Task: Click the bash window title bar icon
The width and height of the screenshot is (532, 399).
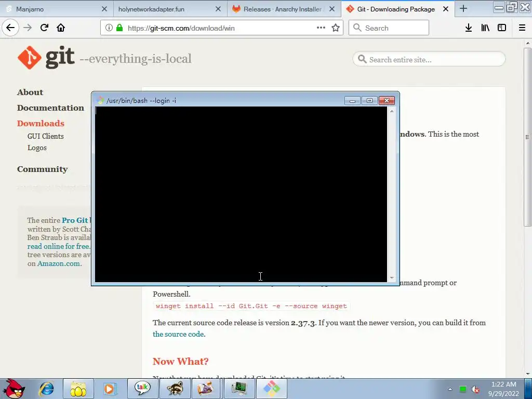Action: (x=100, y=100)
